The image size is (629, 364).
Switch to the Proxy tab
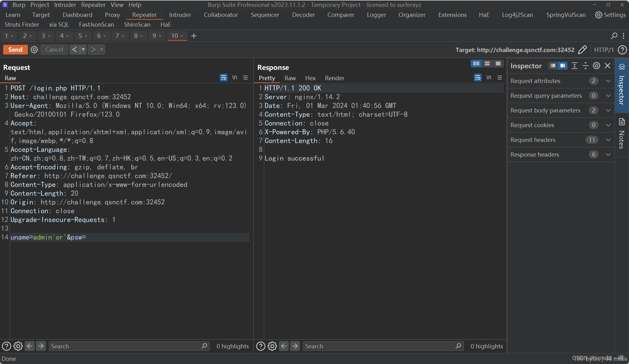[x=113, y=15]
